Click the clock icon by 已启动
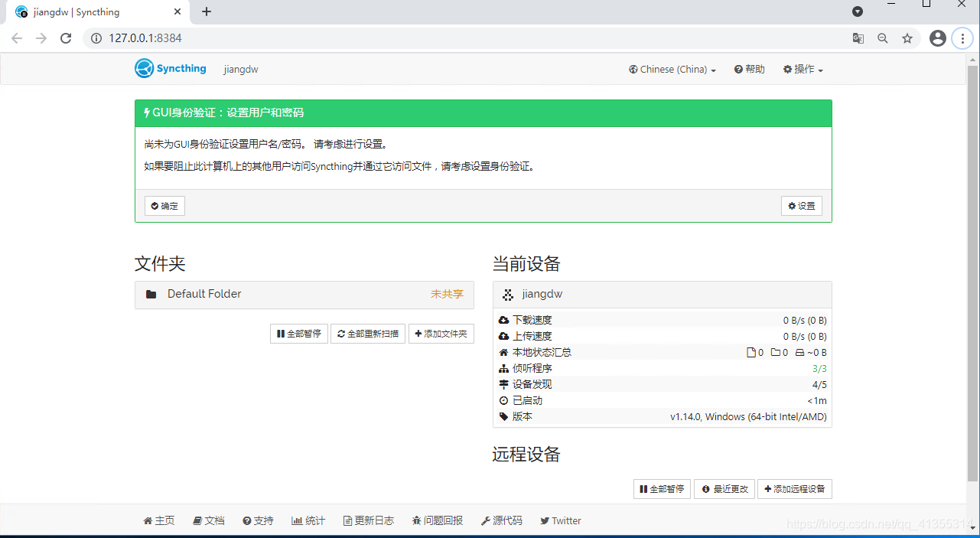980x538 pixels. 503,400
